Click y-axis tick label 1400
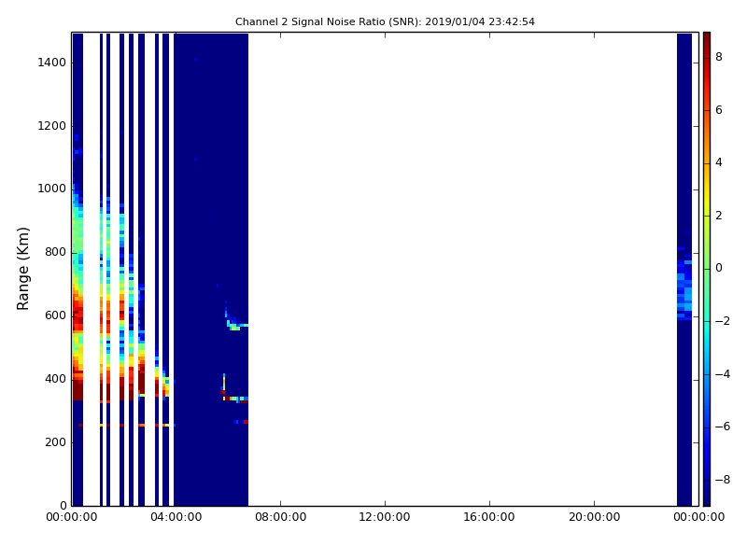 coord(52,63)
